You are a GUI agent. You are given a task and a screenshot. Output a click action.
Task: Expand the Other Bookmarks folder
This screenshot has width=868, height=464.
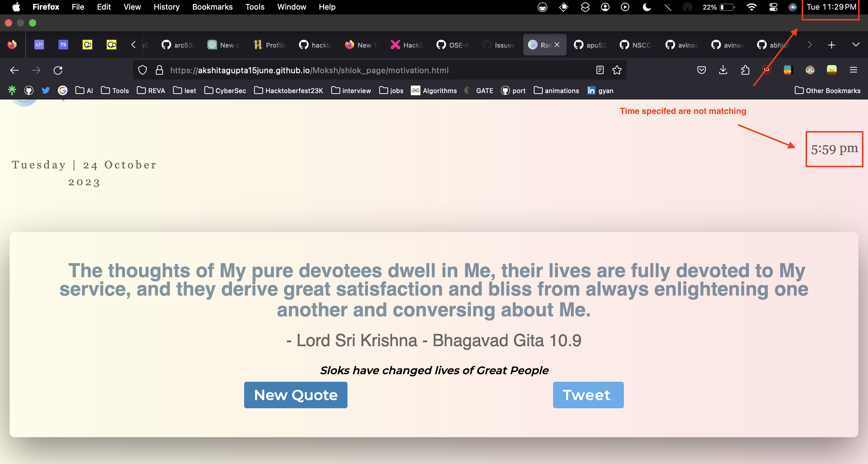click(827, 91)
